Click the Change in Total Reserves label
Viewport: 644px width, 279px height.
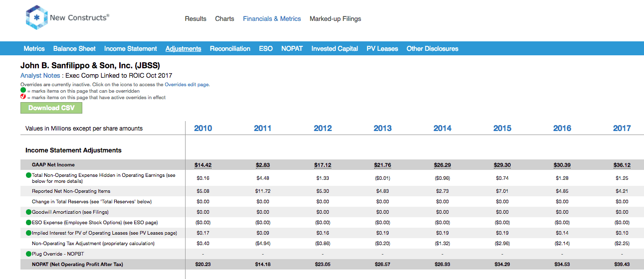[92, 202]
